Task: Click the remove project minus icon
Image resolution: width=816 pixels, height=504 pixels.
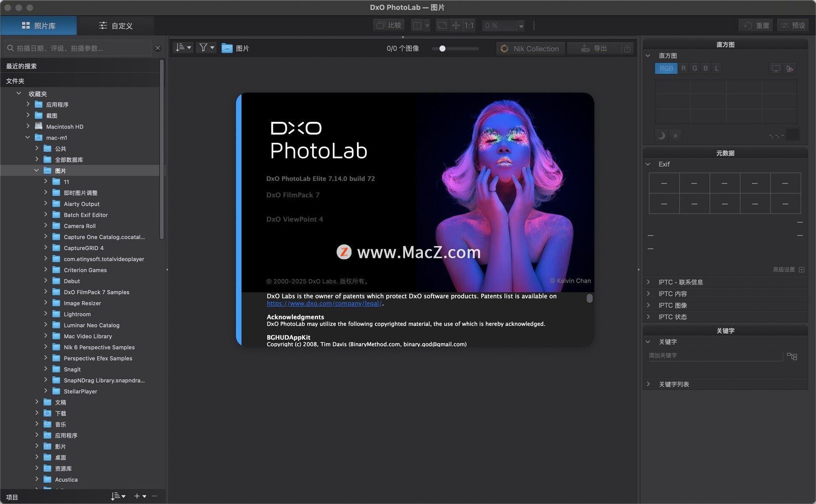Action: pos(154,496)
